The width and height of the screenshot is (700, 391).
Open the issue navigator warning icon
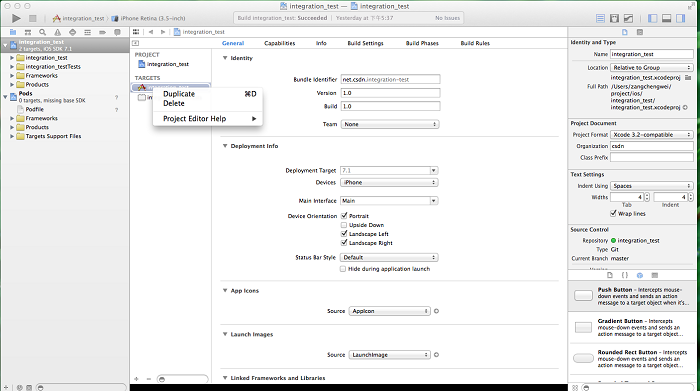[x=58, y=32]
